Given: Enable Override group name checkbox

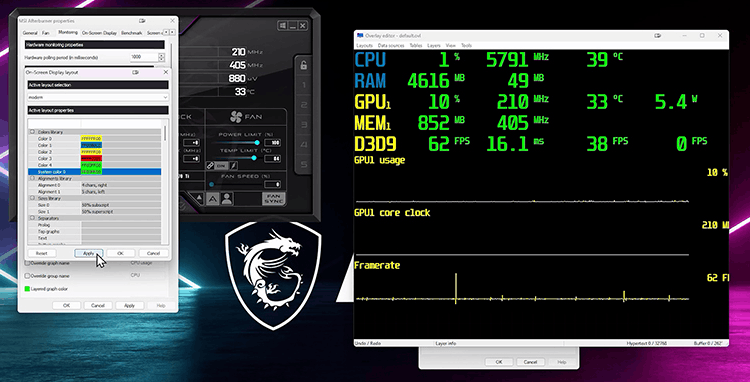Looking at the screenshot, I should click(27, 276).
